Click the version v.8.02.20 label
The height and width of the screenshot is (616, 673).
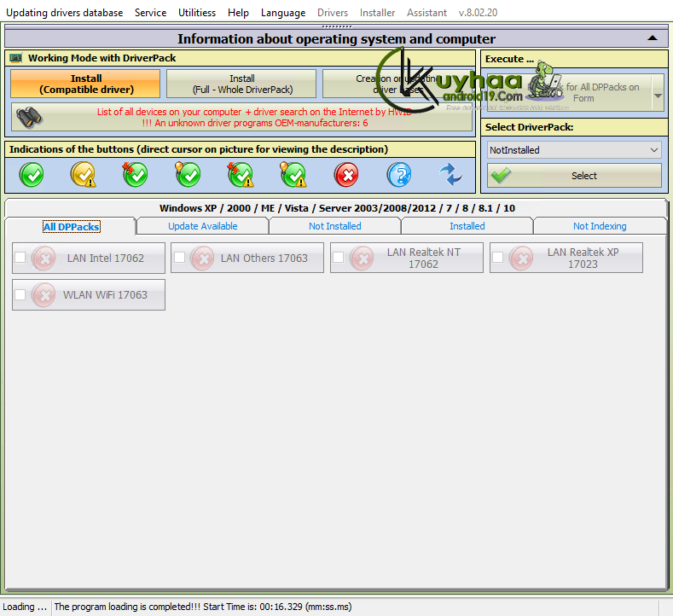click(x=478, y=13)
